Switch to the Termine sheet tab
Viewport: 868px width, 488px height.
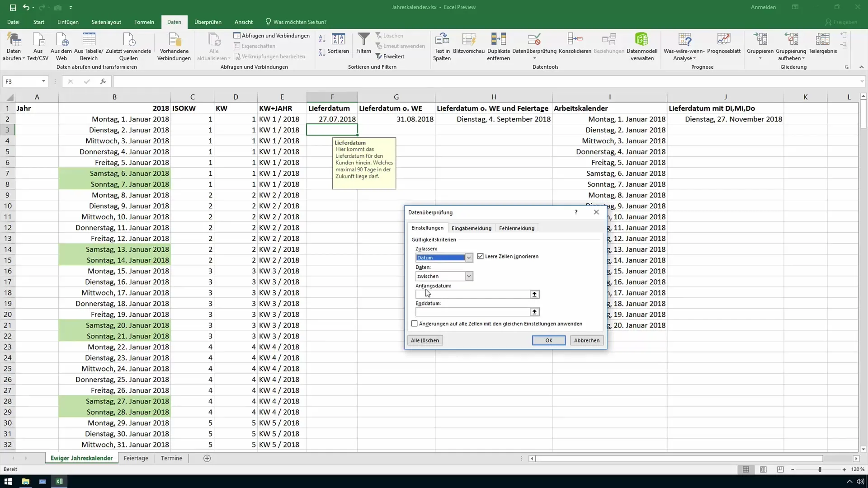[171, 458]
